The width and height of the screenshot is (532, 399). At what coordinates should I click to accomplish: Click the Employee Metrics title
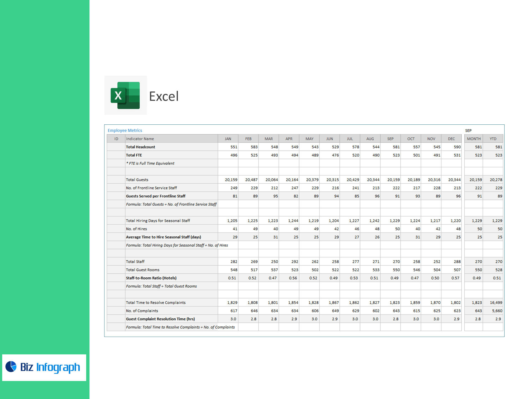pyautogui.click(x=125, y=131)
